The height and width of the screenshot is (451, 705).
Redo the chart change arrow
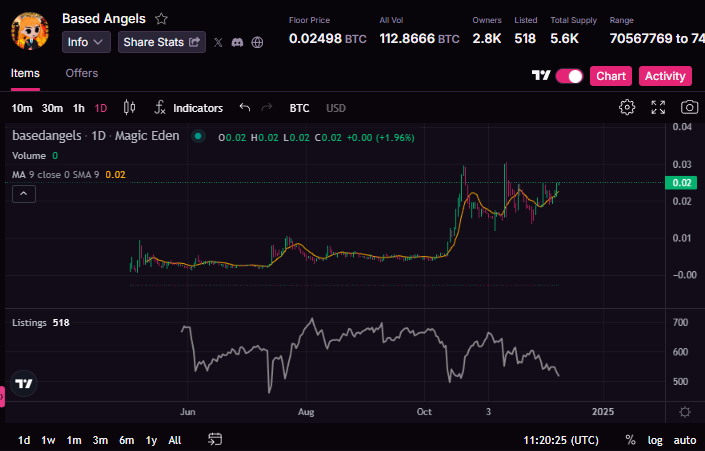tap(267, 107)
